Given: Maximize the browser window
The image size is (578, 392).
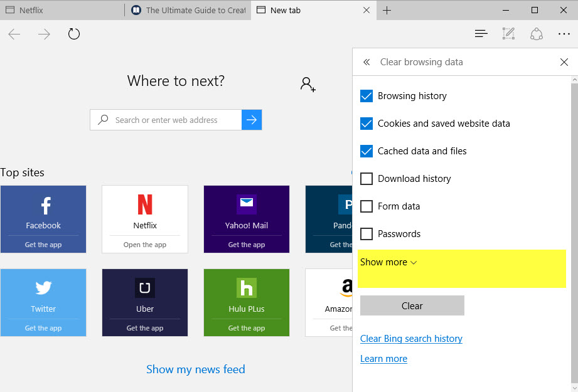Looking at the screenshot, I should click(x=535, y=10).
